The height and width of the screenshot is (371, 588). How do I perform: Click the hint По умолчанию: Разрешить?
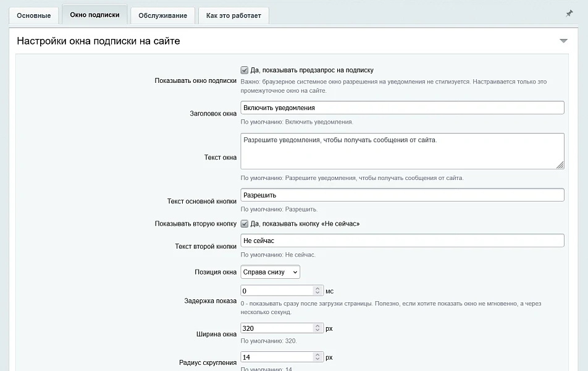coord(279,209)
